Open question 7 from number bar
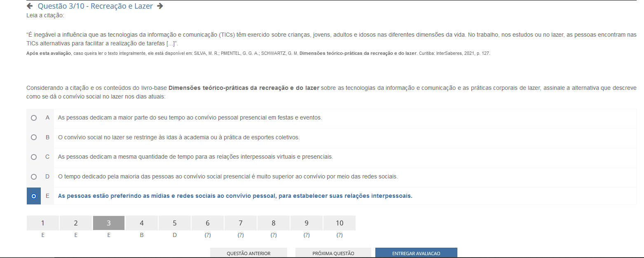644x258 pixels. (x=241, y=223)
